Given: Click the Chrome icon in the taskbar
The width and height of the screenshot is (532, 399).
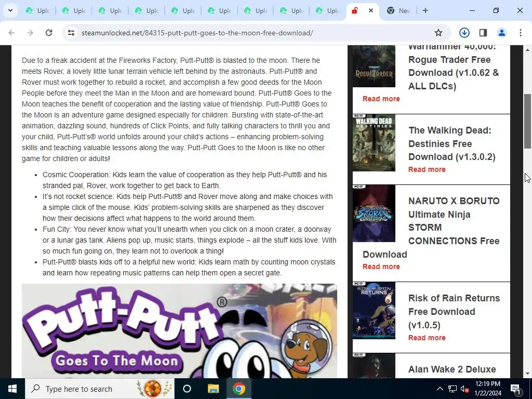Looking at the screenshot, I should pyautogui.click(x=239, y=389).
